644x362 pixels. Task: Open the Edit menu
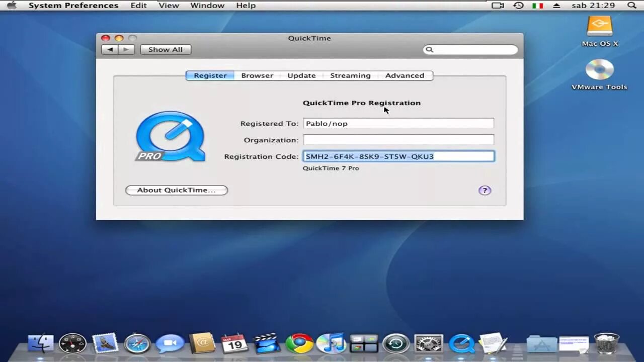click(x=138, y=6)
